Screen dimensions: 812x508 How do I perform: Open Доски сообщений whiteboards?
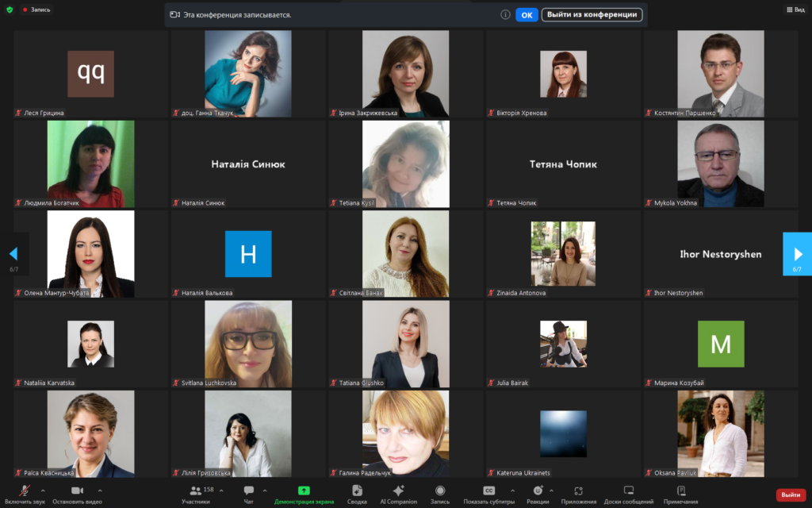(629, 491)
